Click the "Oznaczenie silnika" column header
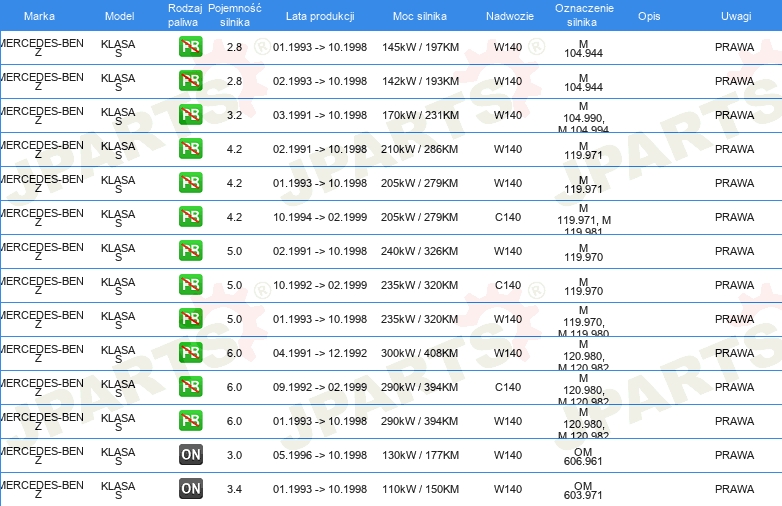Image resolution: width=782 pixels, height=506 pixels. (584, 15)
